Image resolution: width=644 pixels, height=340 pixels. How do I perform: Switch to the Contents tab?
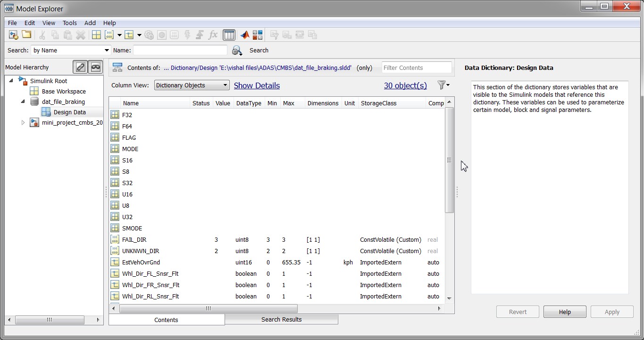[167, 320]
